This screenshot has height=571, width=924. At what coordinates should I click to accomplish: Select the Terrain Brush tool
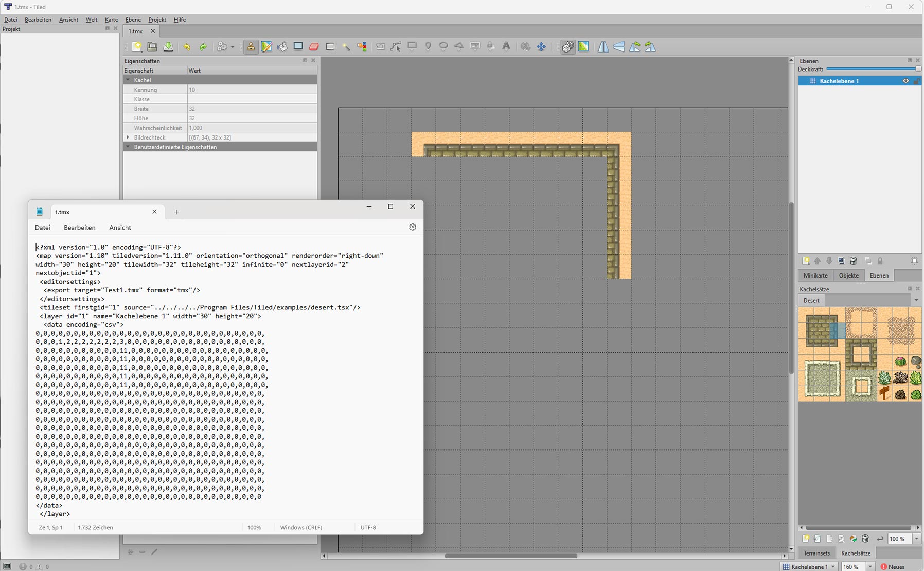pyautogui.click(x=266, y=47)
